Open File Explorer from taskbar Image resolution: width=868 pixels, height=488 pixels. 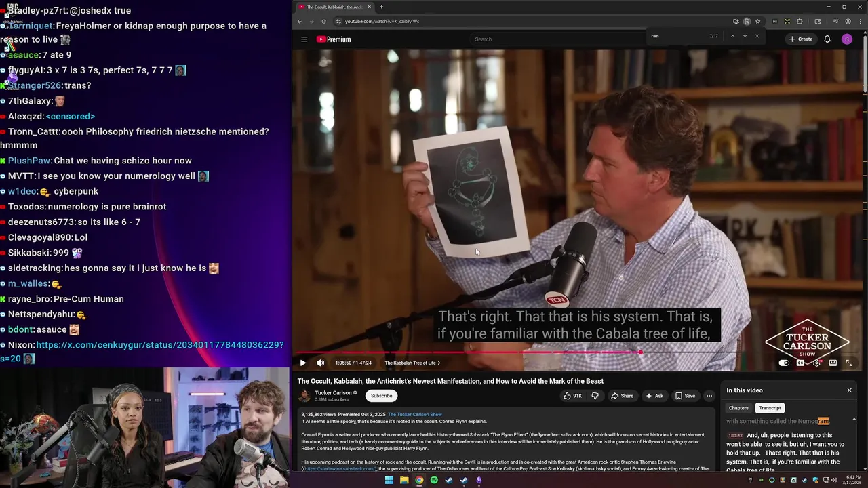[404, 480]
